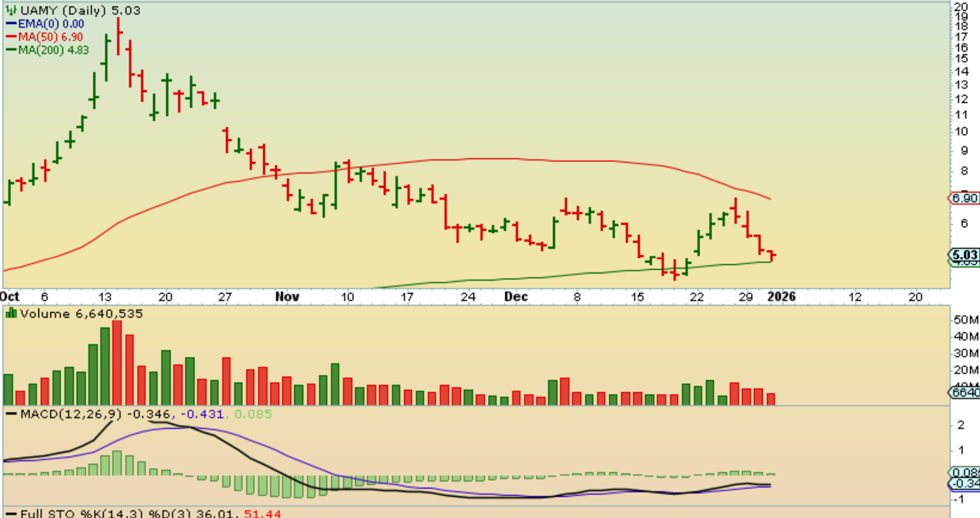
Task: Click the black MACD legend line marker
Action: click(x=11, y=414)
